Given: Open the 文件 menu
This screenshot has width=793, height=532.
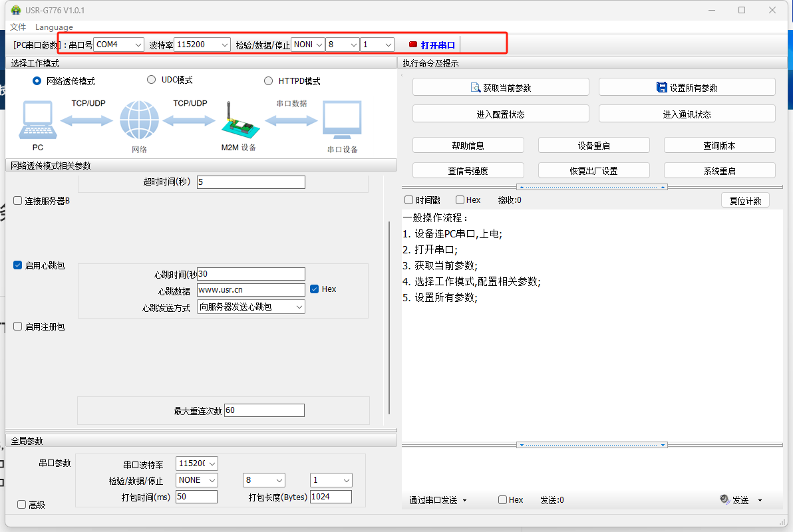Looking at the screenshot, I should pos(18,27).
